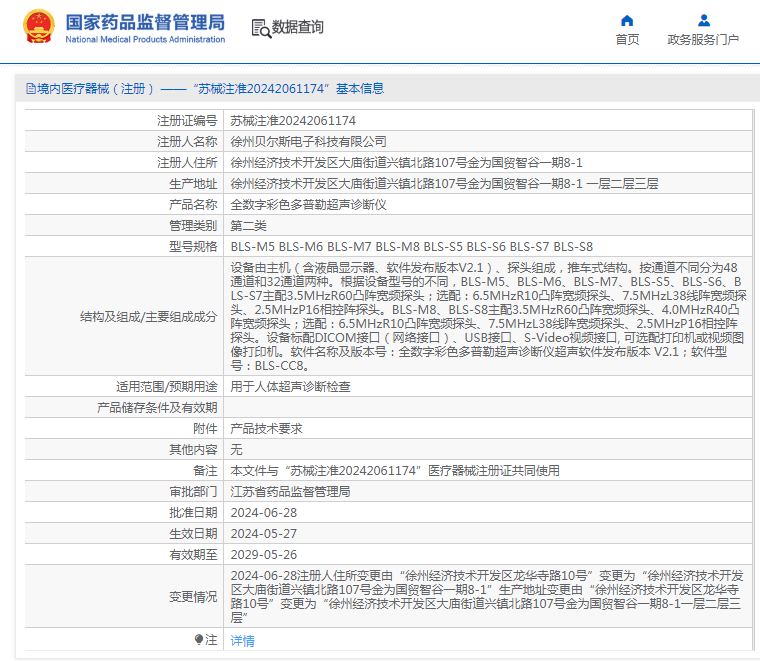Open the 首页 text label

[627, 40]
